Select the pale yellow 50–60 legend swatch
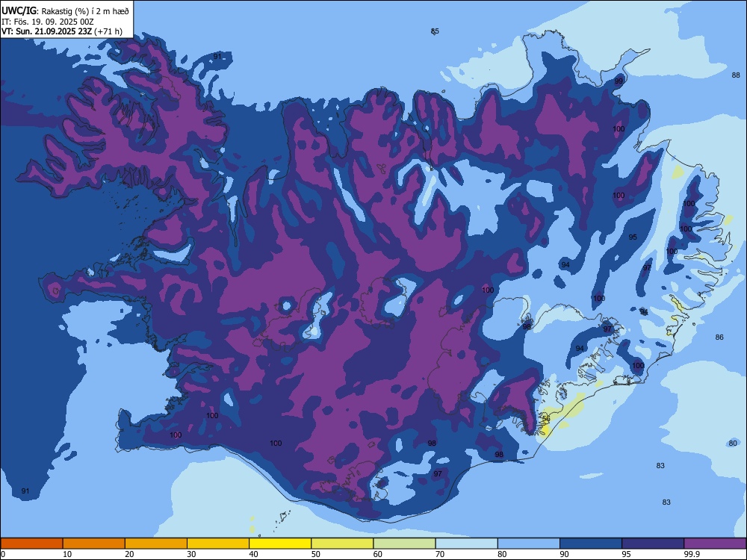Image resolution: width=747 pixels, height=560 pixels. click(x=342, y=544)
